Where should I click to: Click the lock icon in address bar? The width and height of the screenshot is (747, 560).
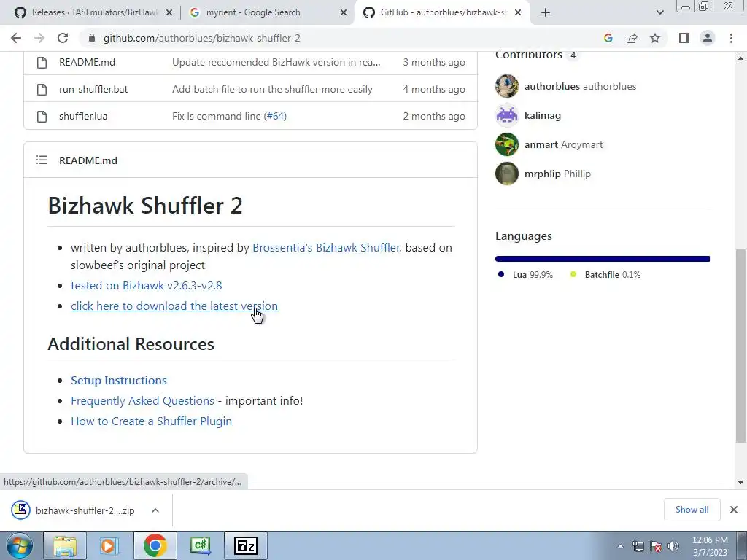pyautogui.click(x=92, y=38)
